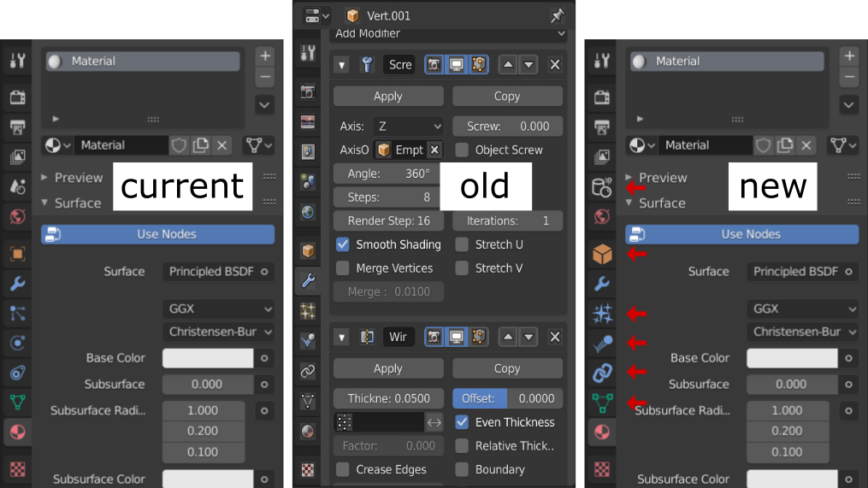Open Render properties tab in current panel
Screen dimensions: 868x488
(x=17, y=97)
